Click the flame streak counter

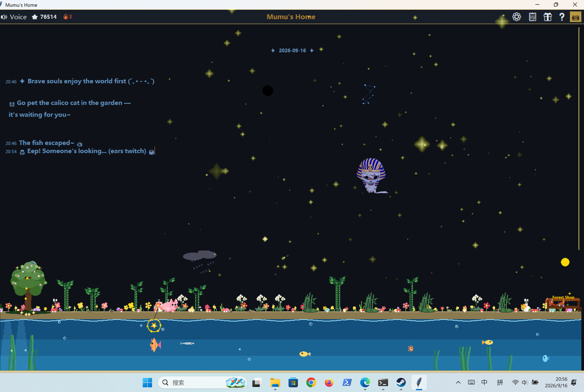[68, 17]
